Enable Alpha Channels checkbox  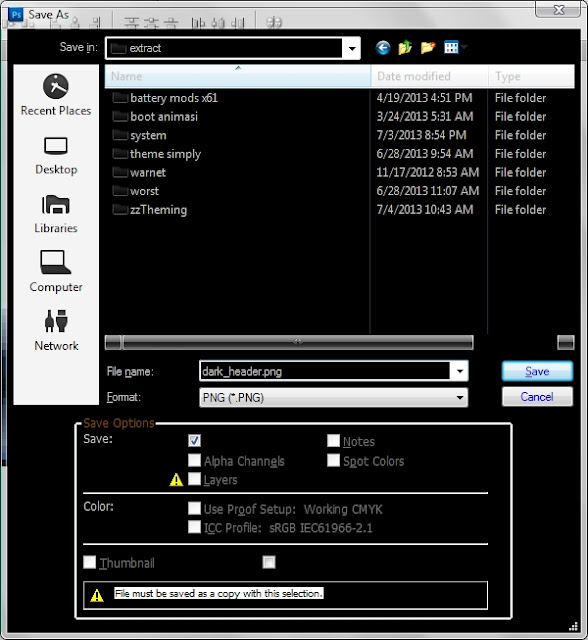tap(194, 460)
